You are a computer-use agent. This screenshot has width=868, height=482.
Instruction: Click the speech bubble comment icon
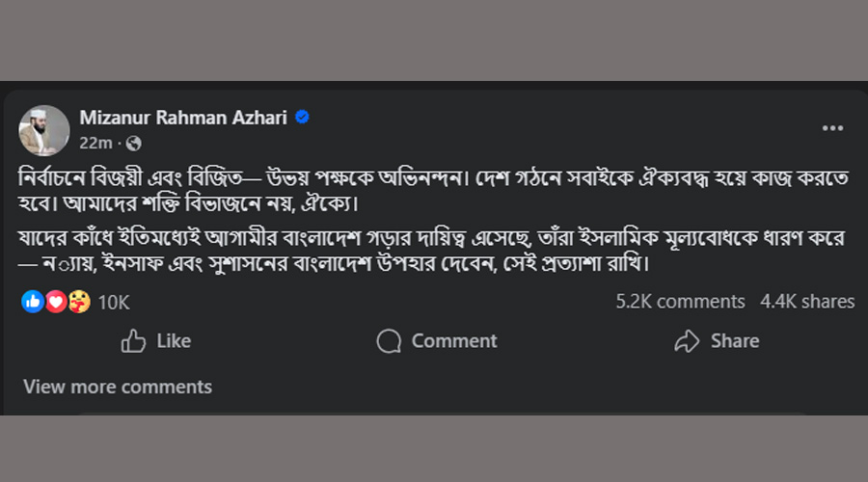coord(389,341)
